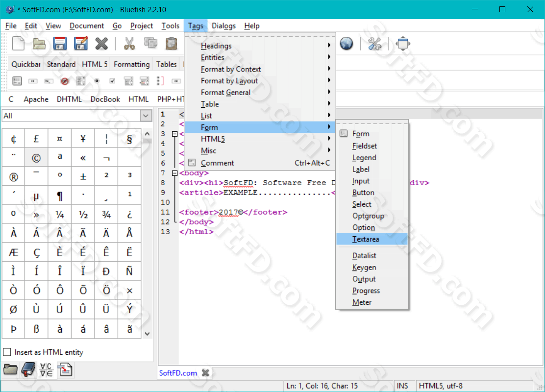The height and width of the screenshot is (392, 545).
Task: Switch to the Quickbar tab
Action: pyautogui.click(x=25, y=64)
